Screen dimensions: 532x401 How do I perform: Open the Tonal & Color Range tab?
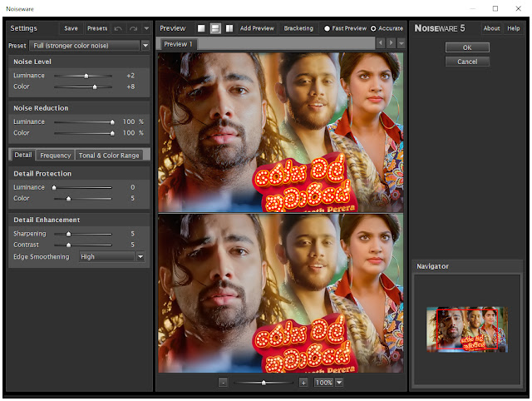pyautogui.click(x=109, y=156)
